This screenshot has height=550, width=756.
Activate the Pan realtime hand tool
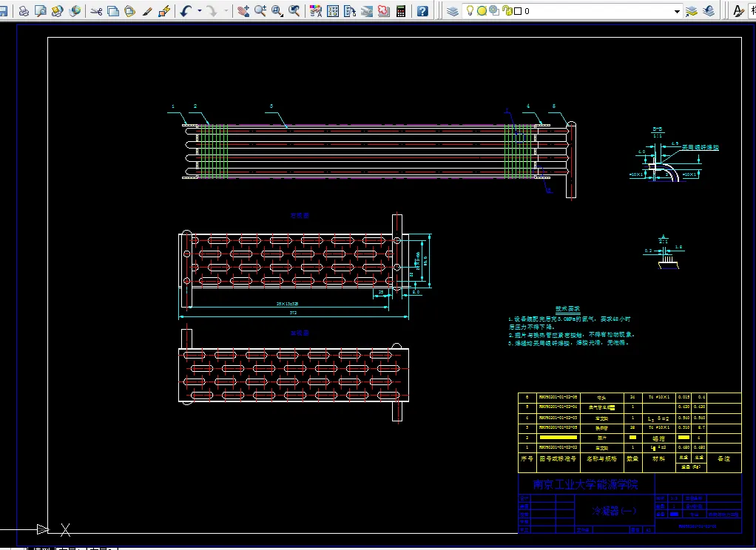(243, 10)
